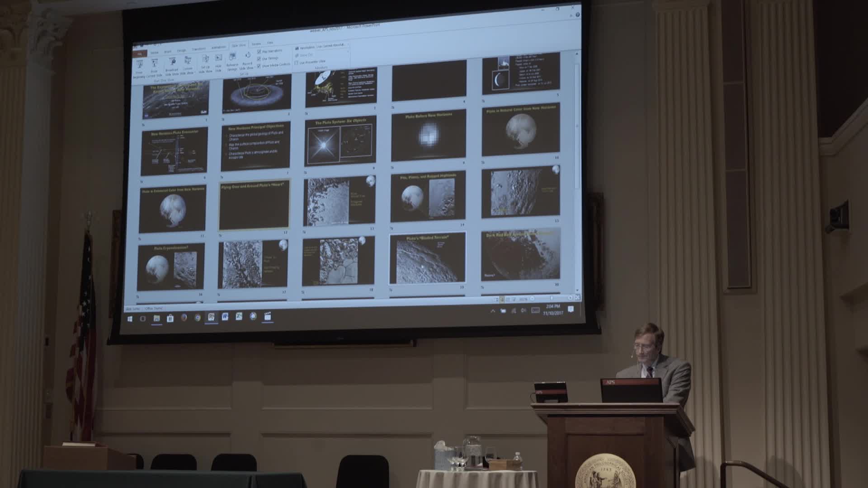This screenshot has width=868, height=488.
Task: Open Set Up Slide Show dialog
Action: pyautogui.click(x=205, y=65)
